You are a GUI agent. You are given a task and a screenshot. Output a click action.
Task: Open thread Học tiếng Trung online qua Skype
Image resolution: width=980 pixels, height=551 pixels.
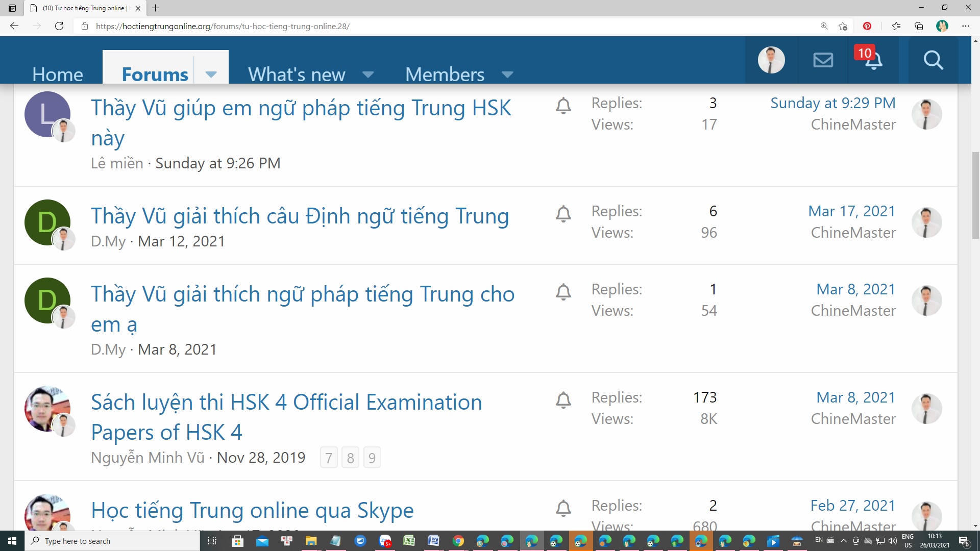coord(252,510)
